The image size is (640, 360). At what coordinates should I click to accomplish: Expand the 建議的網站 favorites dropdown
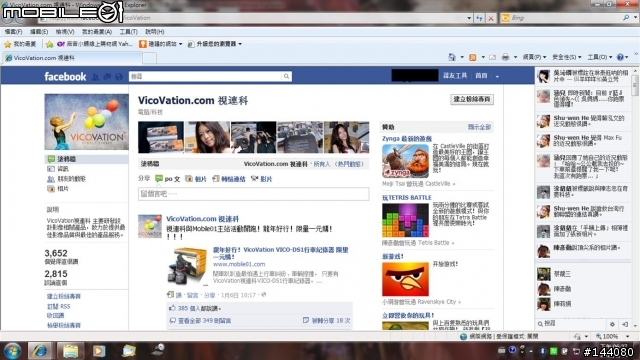(x=180, y=44)
